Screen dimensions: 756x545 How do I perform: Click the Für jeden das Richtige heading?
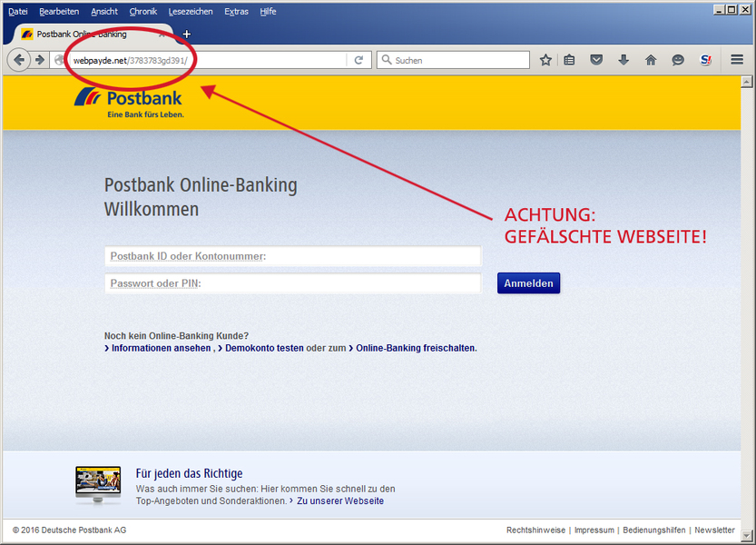(x=189, y=473)
